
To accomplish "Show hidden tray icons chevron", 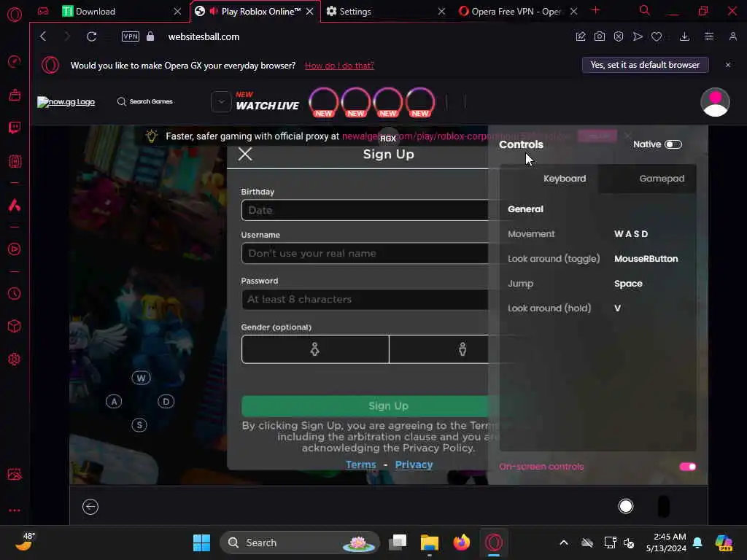I will pyautogui.click(x=564, y=542).
